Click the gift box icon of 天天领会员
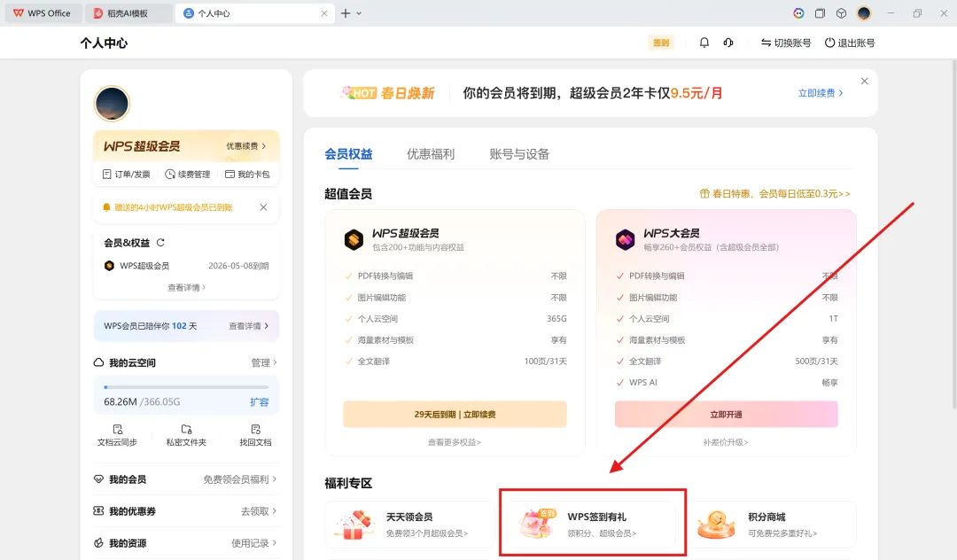957x560 pixels. click(x=354, y=525)
